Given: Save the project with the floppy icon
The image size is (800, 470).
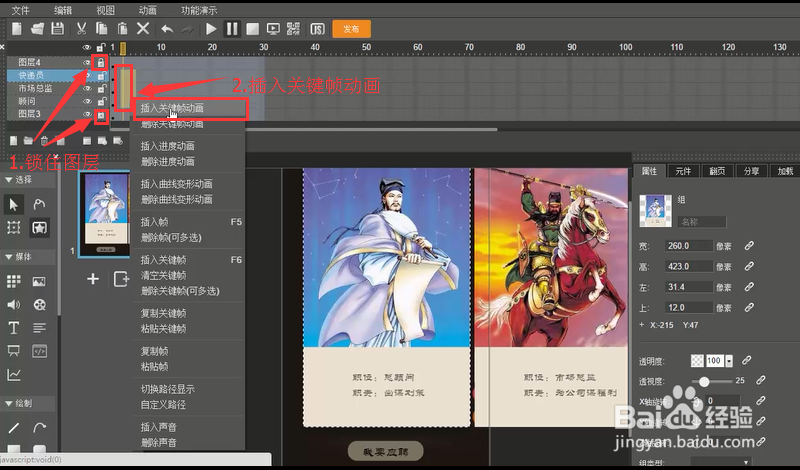Looking at the screenshot, I should (x=58, y=29).
